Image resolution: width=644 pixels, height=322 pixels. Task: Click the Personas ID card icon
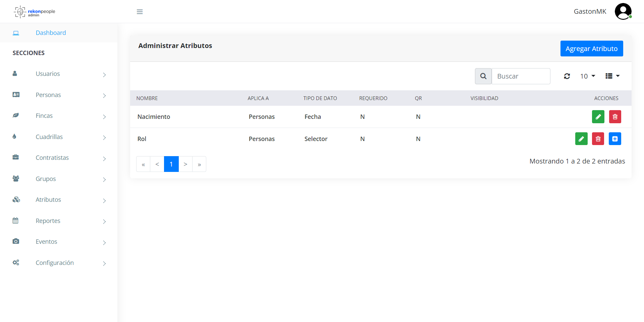(16, 95)
